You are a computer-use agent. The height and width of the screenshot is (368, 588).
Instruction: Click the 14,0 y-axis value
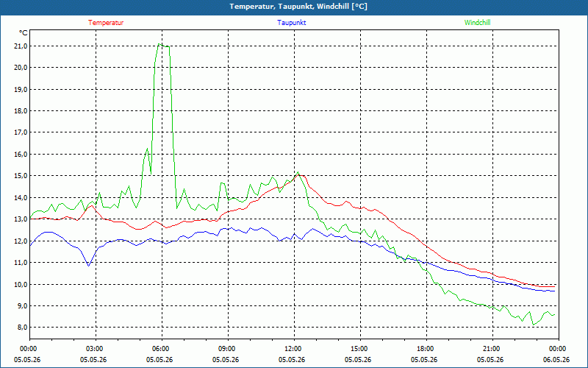(x=21, y=197)
